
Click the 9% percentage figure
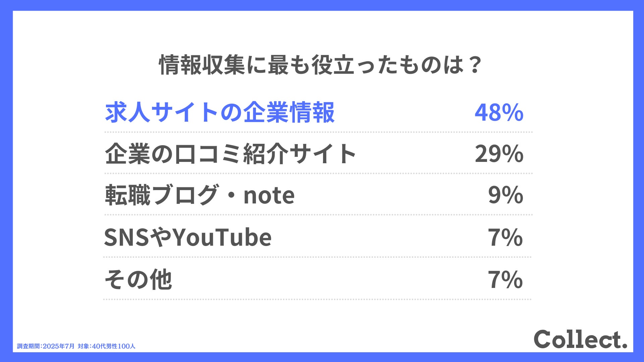(x=505, y=195)
